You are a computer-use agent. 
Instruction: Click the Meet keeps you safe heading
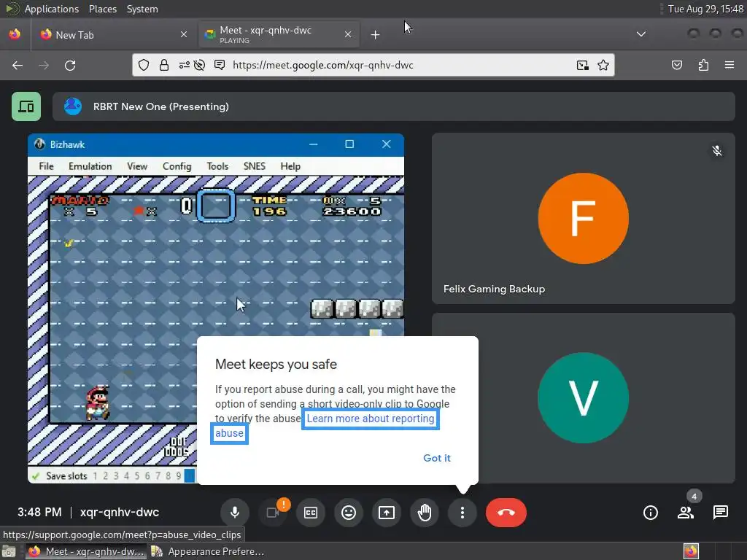click(276, 365)
